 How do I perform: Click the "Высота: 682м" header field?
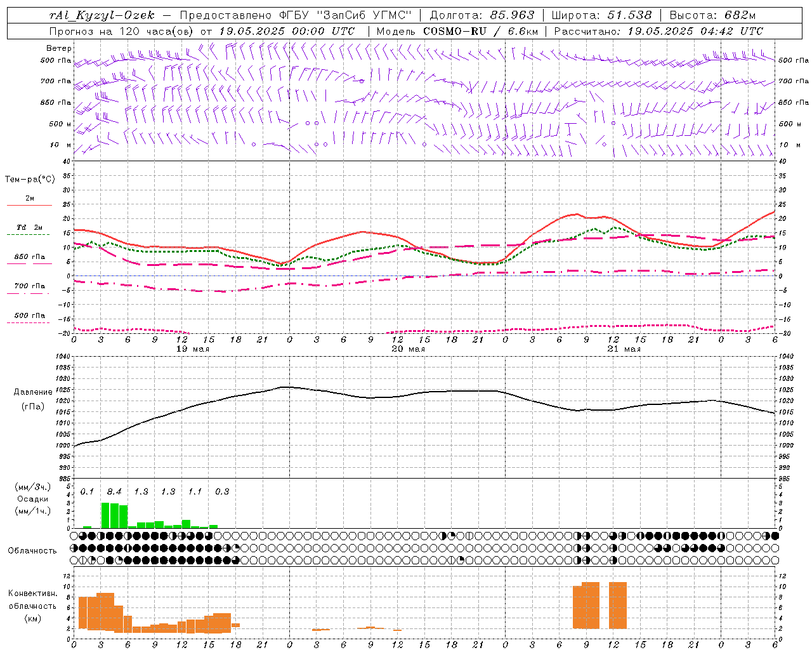(x=713, y=15)
